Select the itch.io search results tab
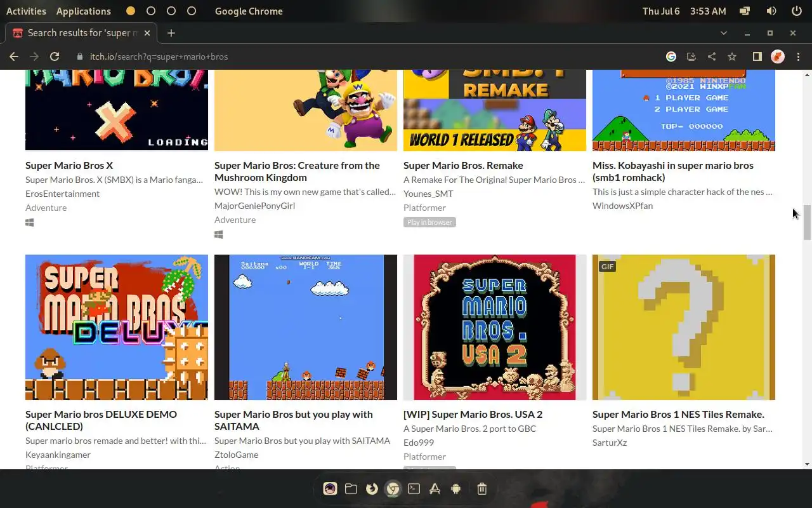Screen dimensions: 812x508 pos(81,33)
